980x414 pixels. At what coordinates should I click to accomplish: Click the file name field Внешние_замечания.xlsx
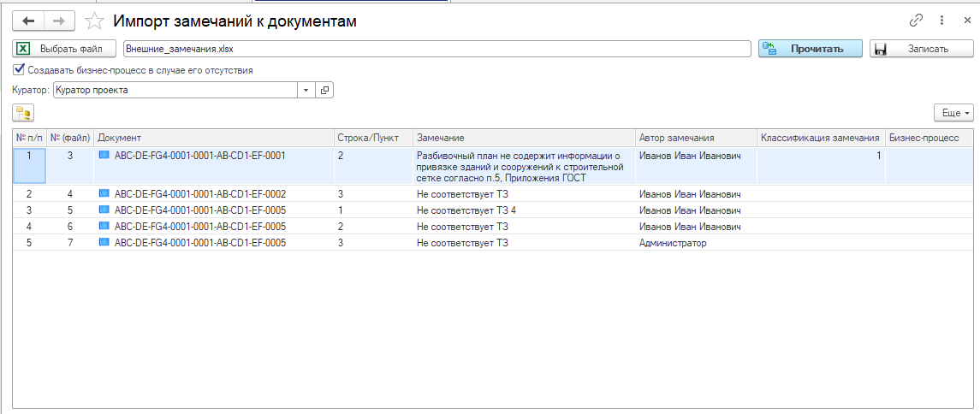(437, 49)
